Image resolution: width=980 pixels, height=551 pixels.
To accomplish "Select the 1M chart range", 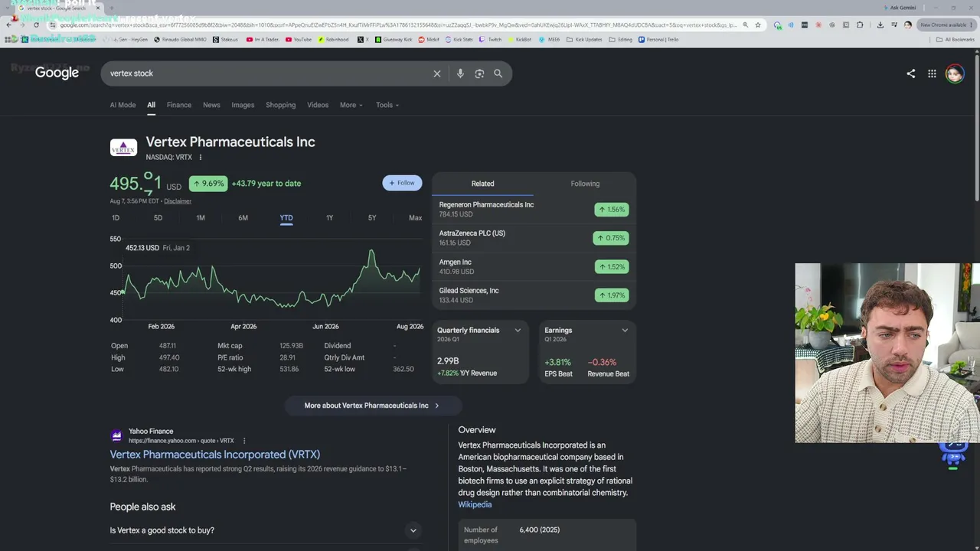I will [x=201, y=218].
